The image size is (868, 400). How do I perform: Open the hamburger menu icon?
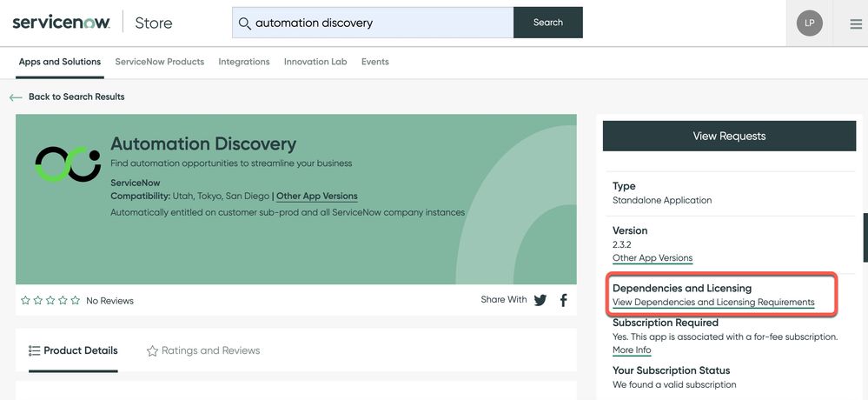coord(856,23)
